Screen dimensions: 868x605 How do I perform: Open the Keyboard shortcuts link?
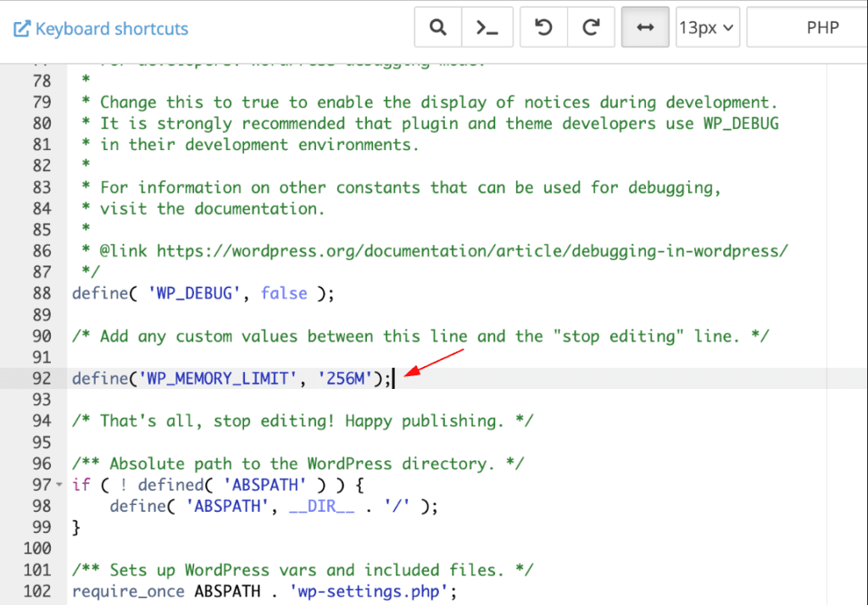pos(110,28)
